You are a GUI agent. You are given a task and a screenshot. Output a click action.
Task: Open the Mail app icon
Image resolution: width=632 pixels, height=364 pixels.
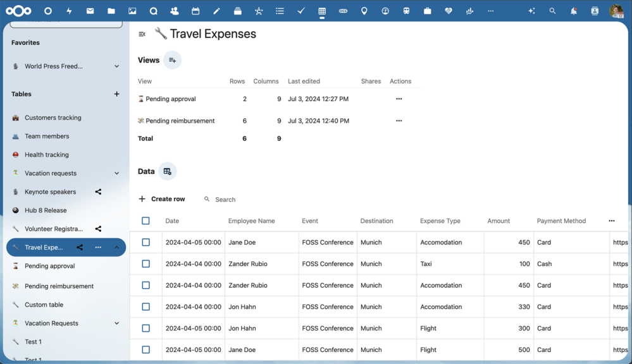[90, 11]
